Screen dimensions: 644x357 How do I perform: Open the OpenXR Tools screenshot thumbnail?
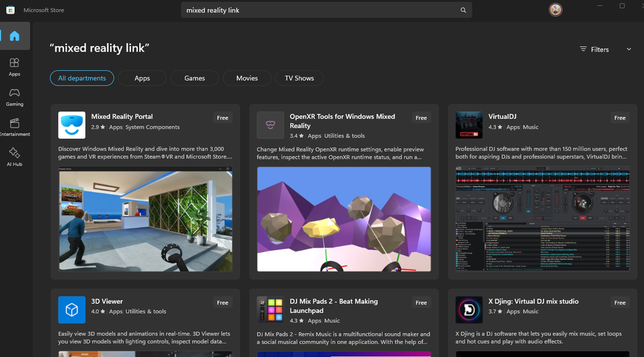[x=344, y=219]
